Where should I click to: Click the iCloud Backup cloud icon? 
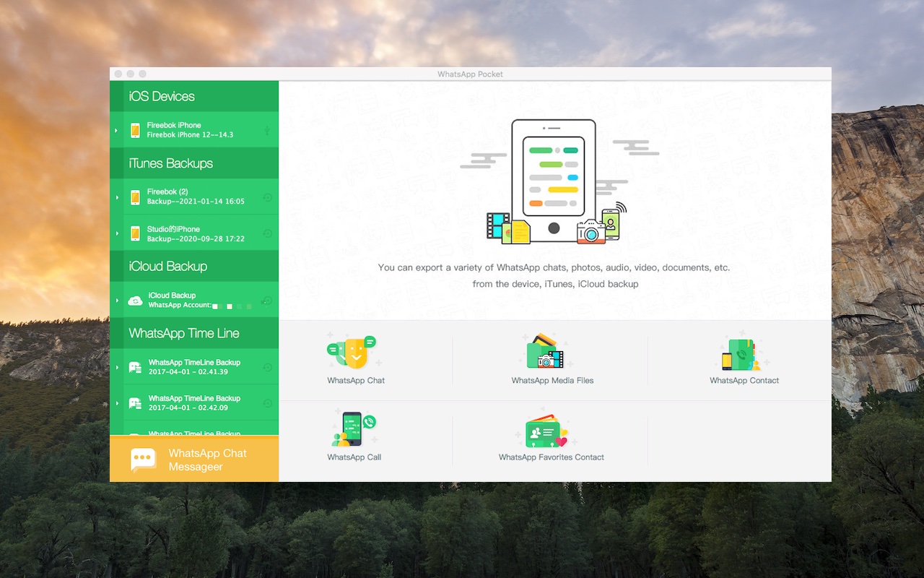pos(135,301)
